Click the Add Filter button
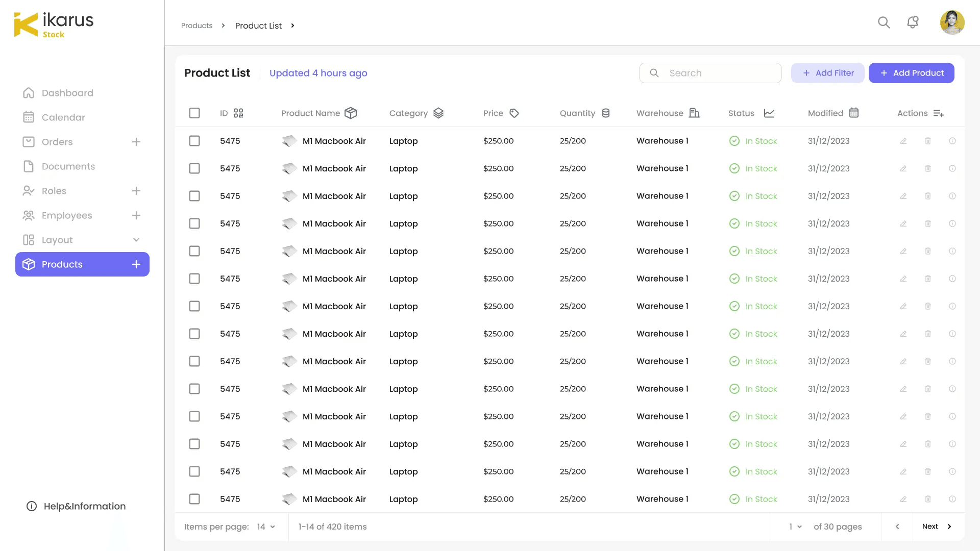This screenshot has height=551, width=980. tap(827, 73)
